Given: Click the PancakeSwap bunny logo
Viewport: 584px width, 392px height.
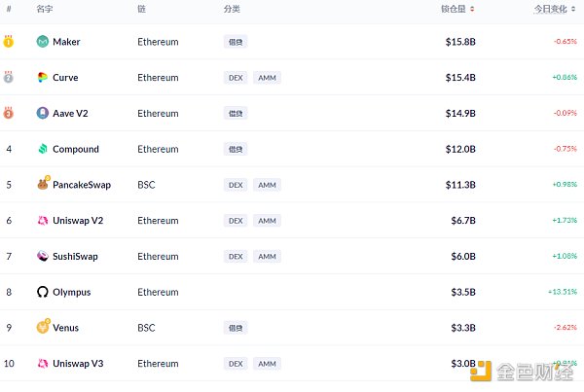Looking at the screenshot, I should point(43,185).
